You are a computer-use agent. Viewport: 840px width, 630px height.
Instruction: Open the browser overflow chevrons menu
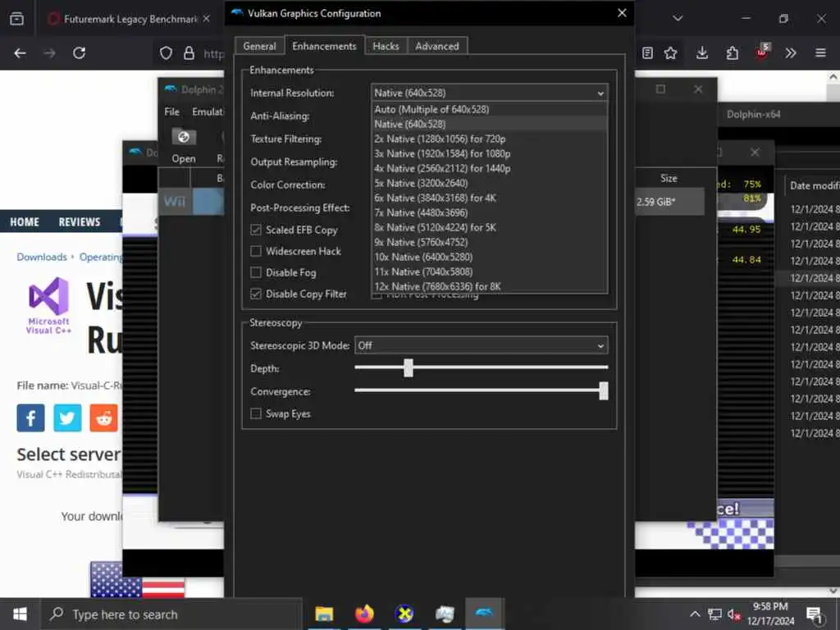point(791,53)
